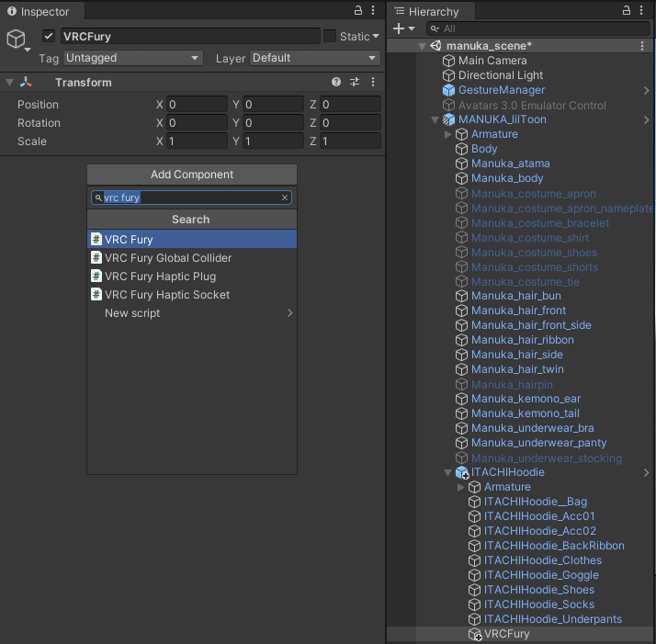Viewport: 656px width, 644px height.
Task: Open Transform presets selector
Action: pyautogui.click(x=355, y=82)
